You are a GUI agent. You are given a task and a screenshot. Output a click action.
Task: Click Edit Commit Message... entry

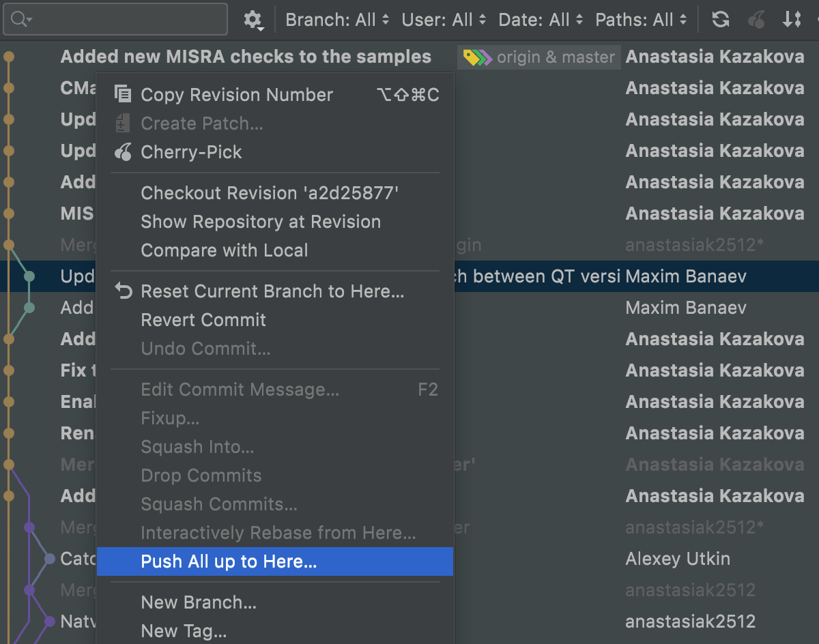[275, 390]
